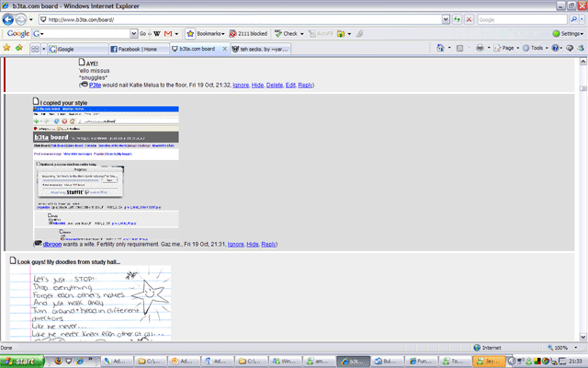The height and width of the screenshot is (368, 588).
Task: Open the 100% zoom level control
Action: coord(562,348)
